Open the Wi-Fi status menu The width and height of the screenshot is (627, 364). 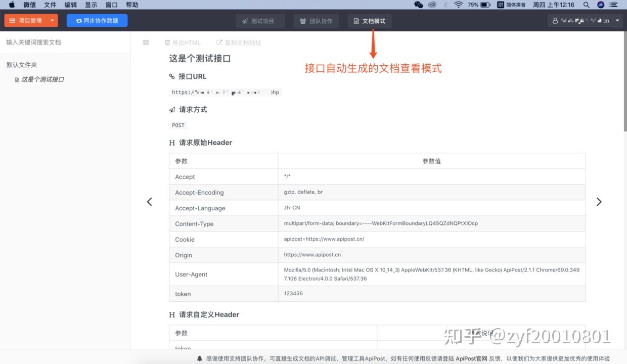point(459,5)
